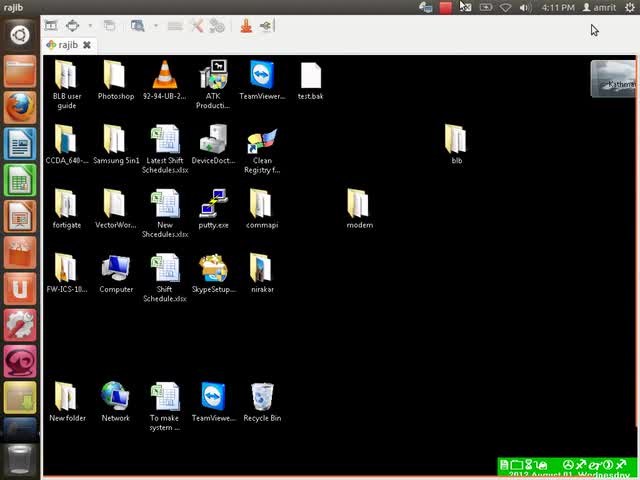Click the orange minimize-window arrow toolbar icon
Image resolution: width=640 pixels, height=480 pixels.
click(x=246, y=26)
